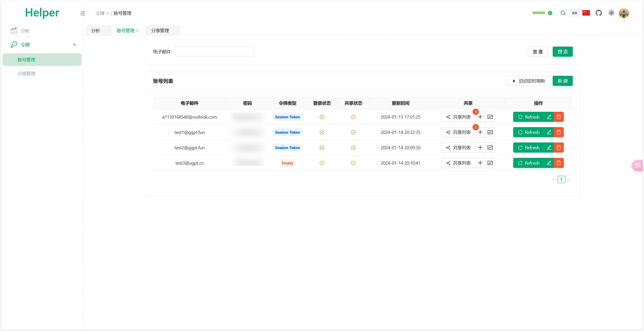
Task: Click China flag language icon
Action: 586,13
